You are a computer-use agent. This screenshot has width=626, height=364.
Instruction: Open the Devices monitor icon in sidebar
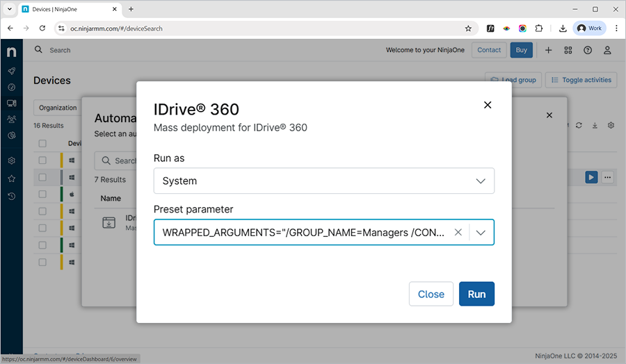11,104
